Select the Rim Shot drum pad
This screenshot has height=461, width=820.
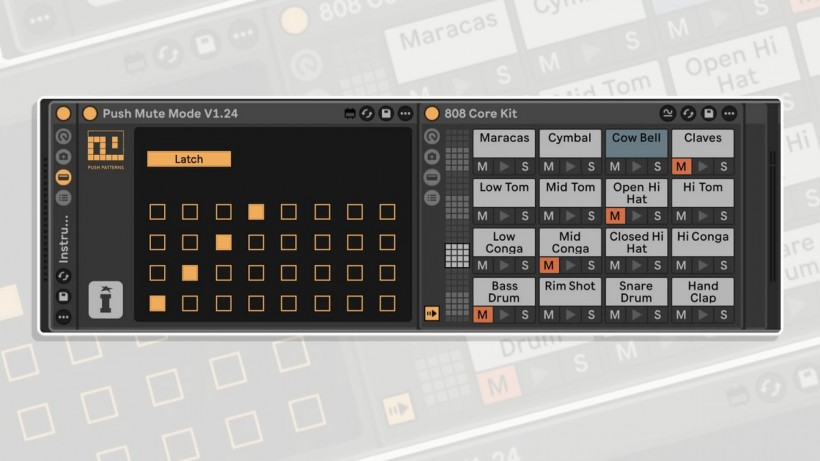coord(570,292)
